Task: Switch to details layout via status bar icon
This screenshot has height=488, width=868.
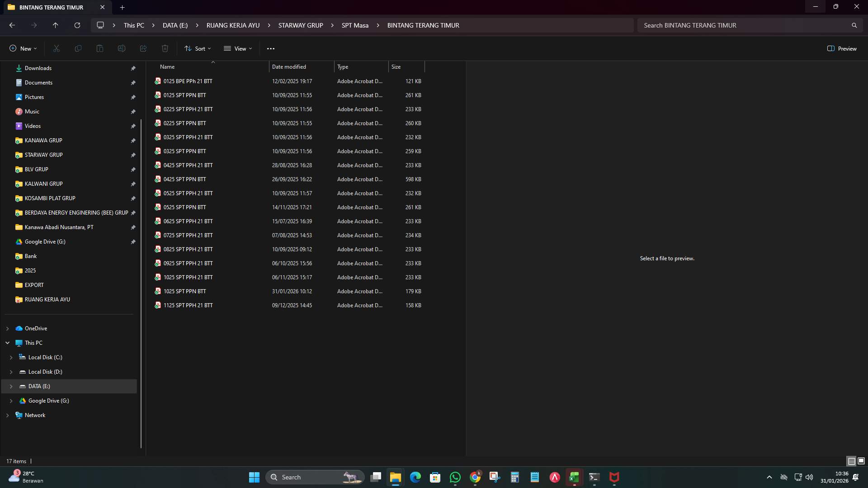Action: coord(852,461)
